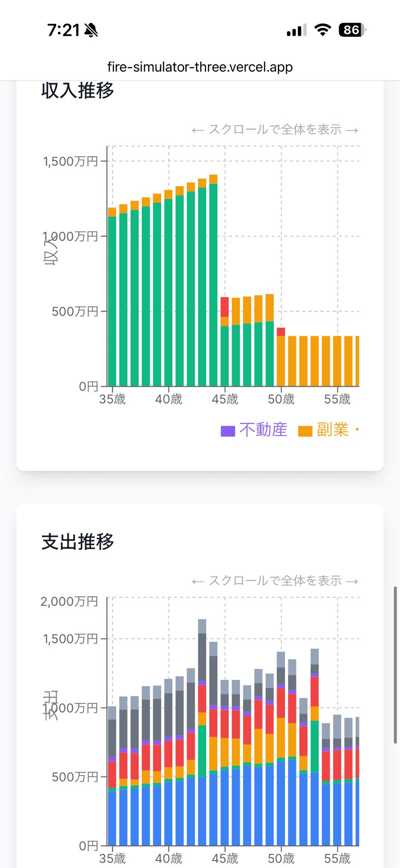
Task: Click the page scrollbar on right edge
Action: click(x=395, y=665)
